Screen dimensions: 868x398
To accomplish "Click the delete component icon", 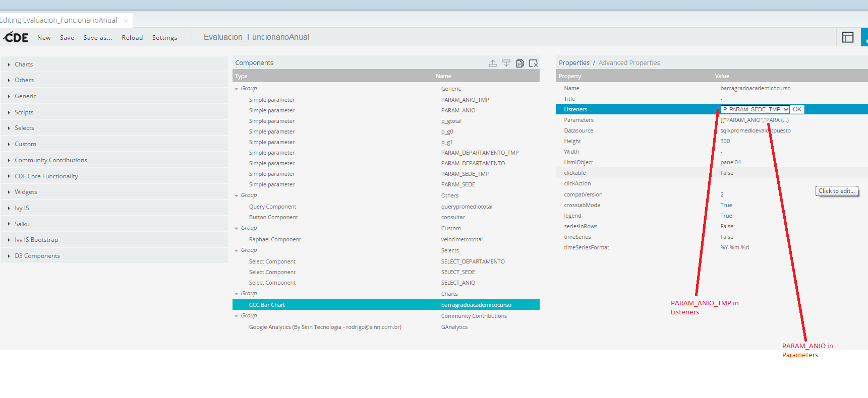I will (x=534, y=63).
